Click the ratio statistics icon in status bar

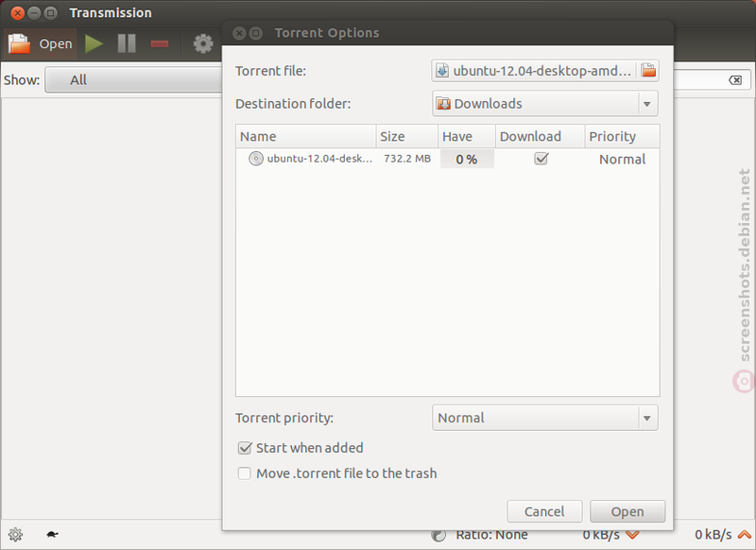(x=438, y=535)
